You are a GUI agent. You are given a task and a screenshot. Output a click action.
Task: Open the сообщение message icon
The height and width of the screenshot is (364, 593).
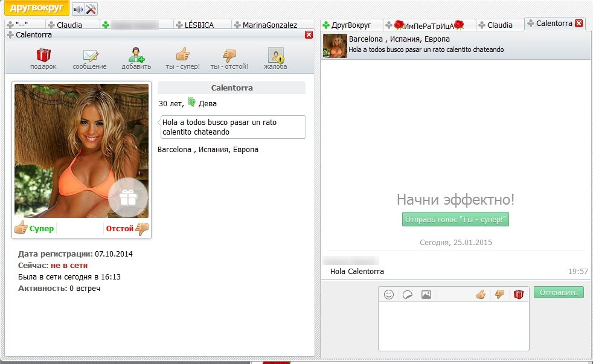click(89, 56)
